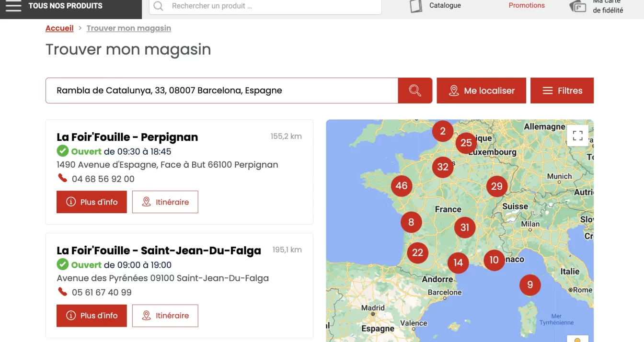The image size is (644, 342).
Task: Open the Filtres panel
Action: tap(562, 91)
